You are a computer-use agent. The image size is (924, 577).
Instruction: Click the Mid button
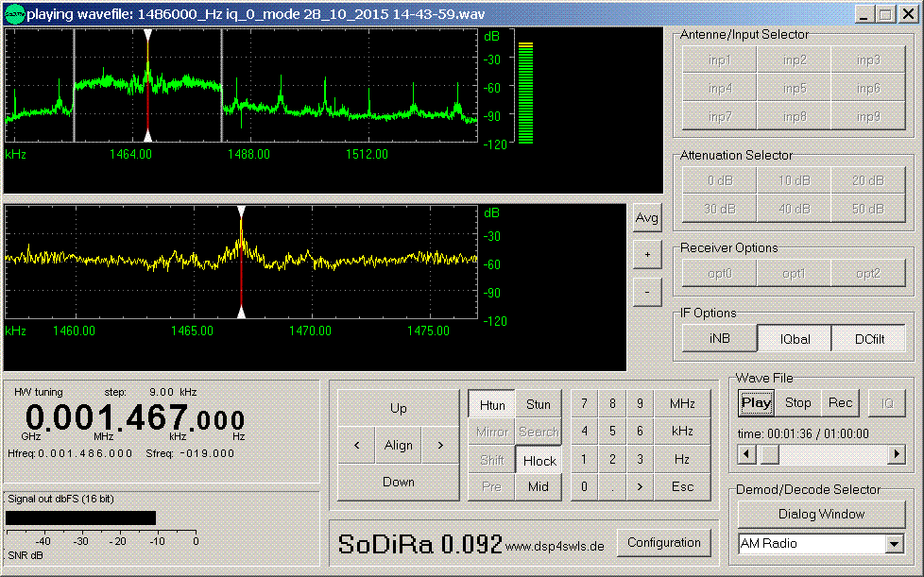pos(538,487)
